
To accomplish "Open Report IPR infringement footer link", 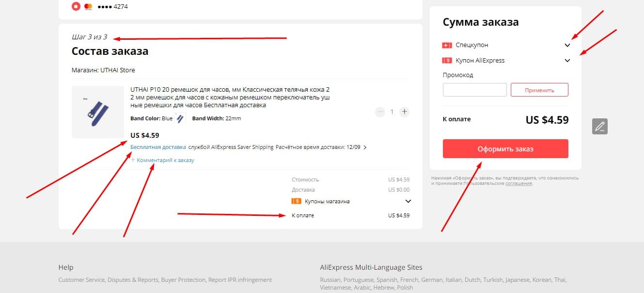I will coord(240,280).
